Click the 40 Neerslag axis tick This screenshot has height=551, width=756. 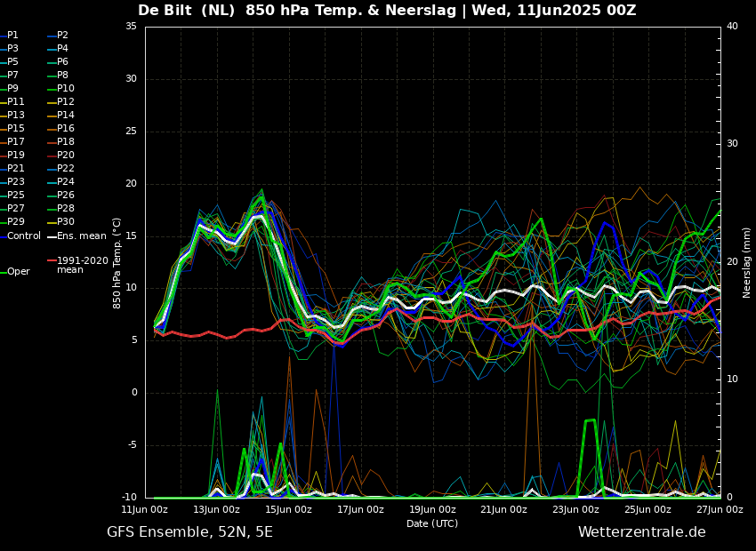[x=732, y=27]
